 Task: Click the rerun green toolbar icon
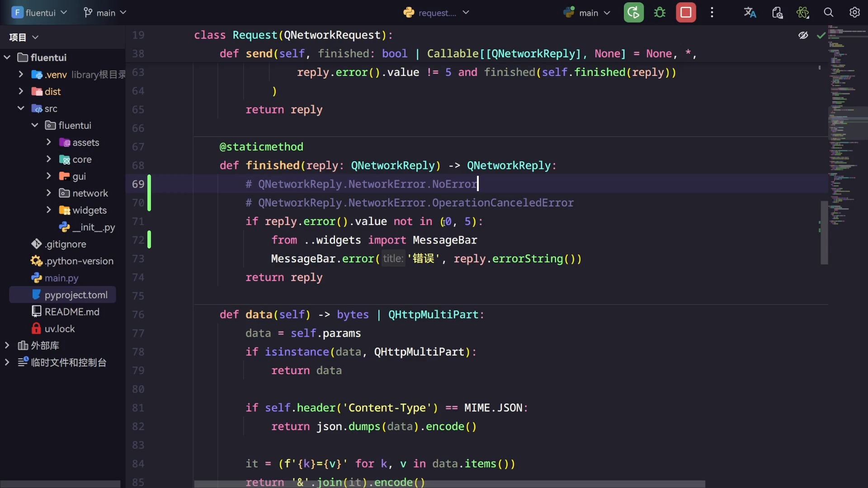click(633, 13)
